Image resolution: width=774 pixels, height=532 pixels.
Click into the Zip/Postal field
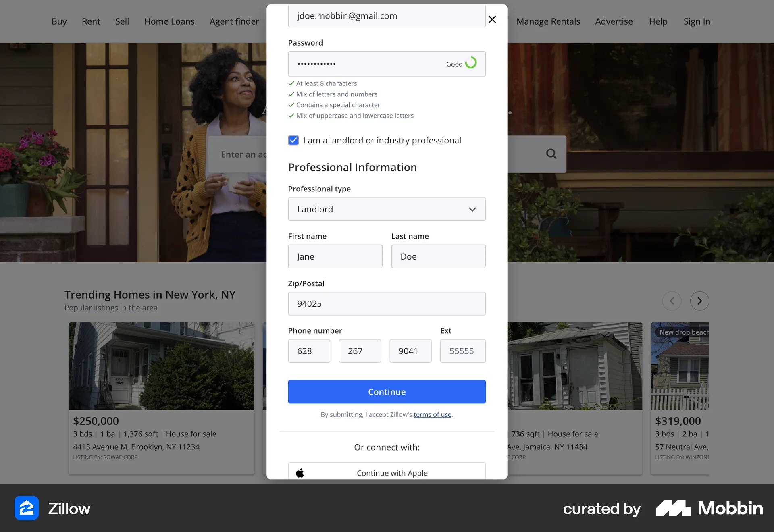pos(387,303)
